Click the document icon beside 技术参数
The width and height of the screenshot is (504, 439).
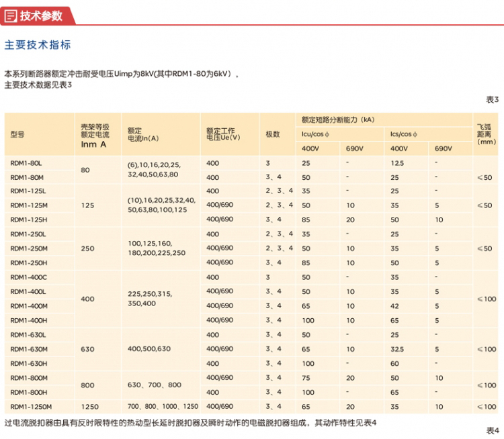point(11,15)
